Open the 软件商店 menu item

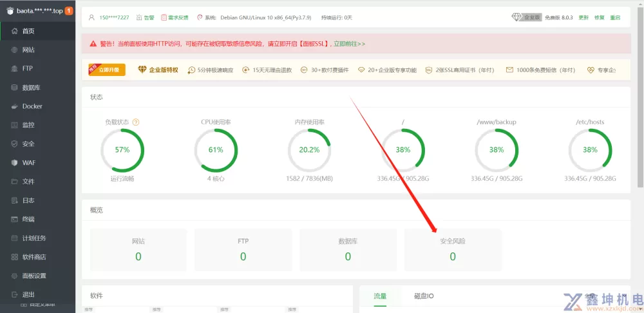pyautogui.click(x=38, y=257)
